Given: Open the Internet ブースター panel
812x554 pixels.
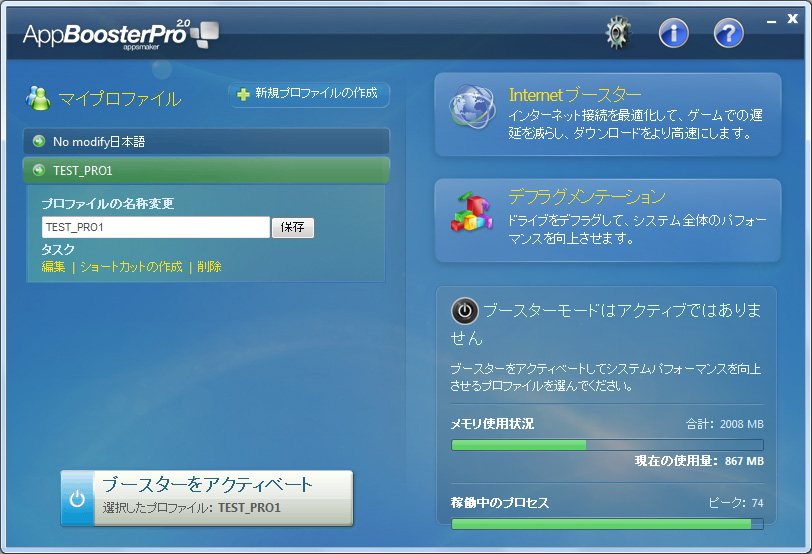Looking at the screenshot, I should click(x=608, y=114).
